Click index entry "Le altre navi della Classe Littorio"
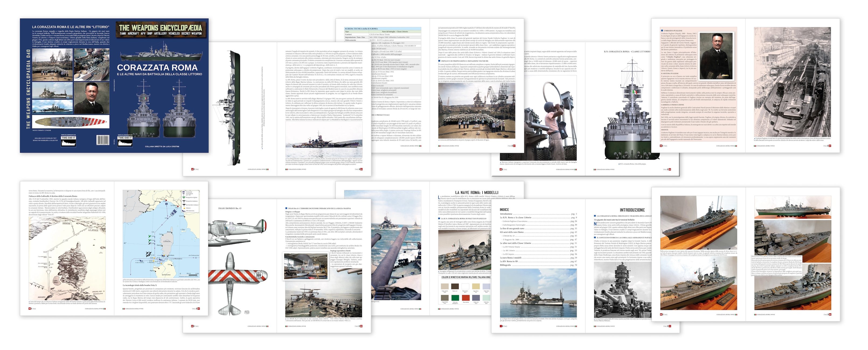Image resolution: width=868 pixels, height=350 pixels. click(x=516, y=243)
